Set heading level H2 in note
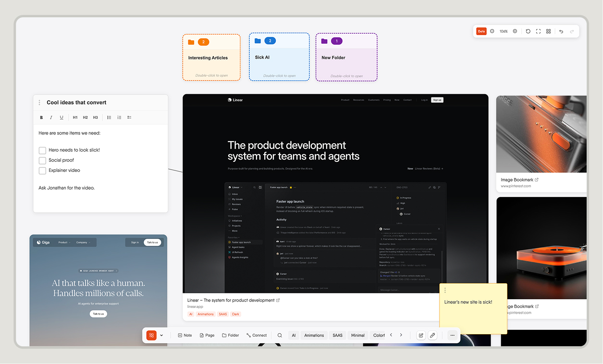 (x=85, y=117)
